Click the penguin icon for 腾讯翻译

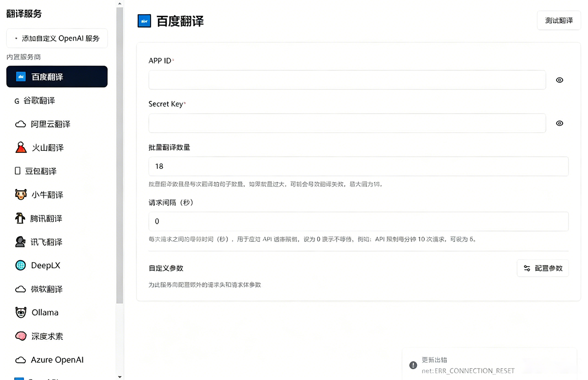(x=20, y=218)
